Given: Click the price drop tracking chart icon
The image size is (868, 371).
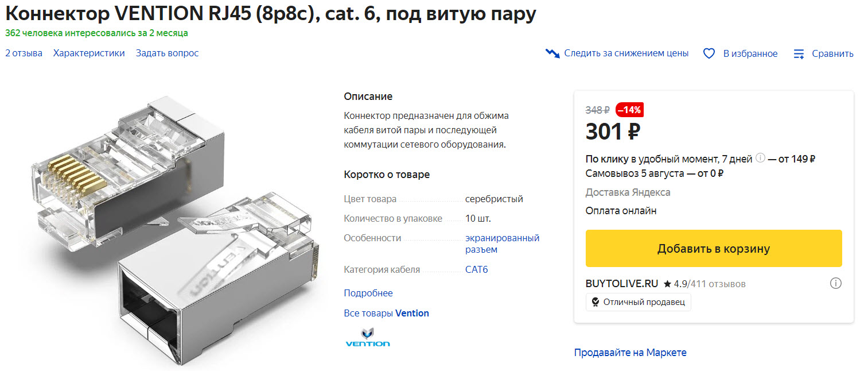Looking at the screenshot, I should click(552, 53).
